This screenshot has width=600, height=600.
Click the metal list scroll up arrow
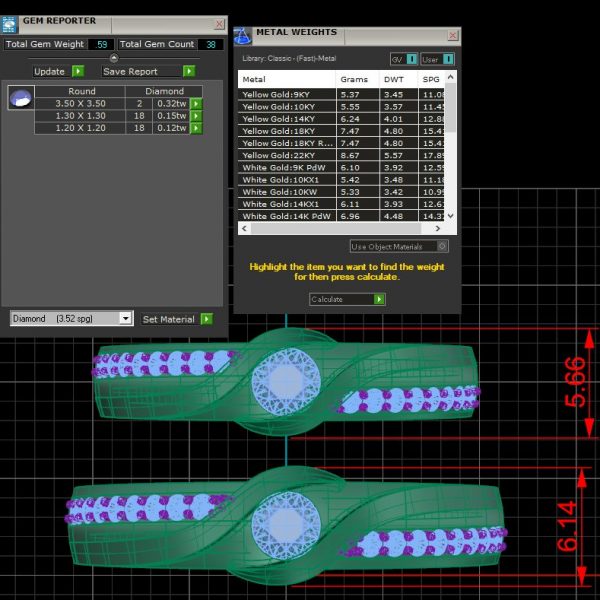coord(450,77)
